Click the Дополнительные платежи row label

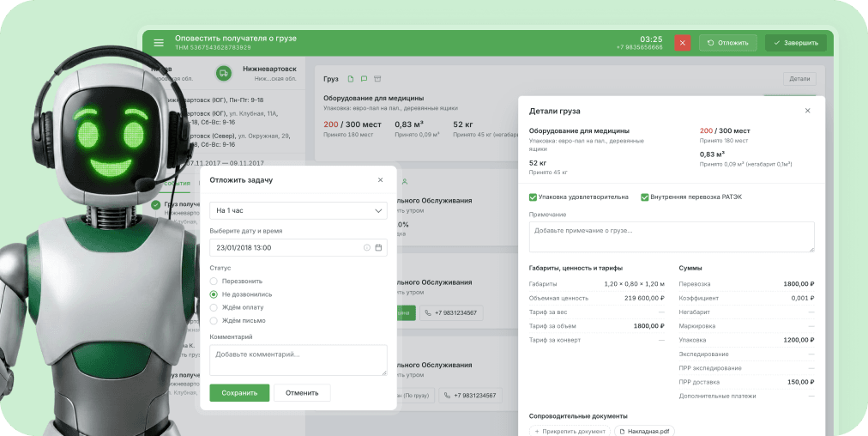coord(717,397)
